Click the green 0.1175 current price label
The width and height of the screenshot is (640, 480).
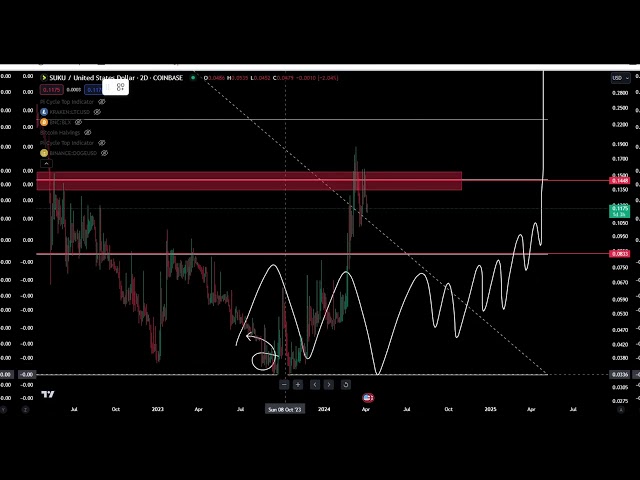[x=619, y=208]
